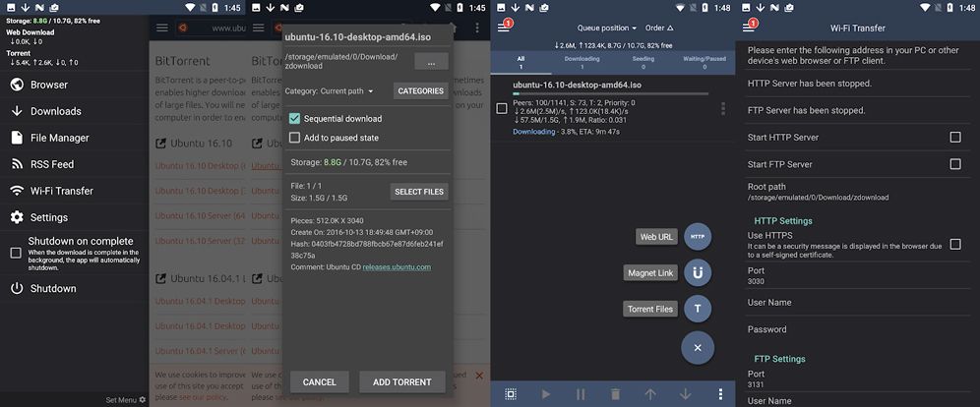Open the Category Current path dropdown
Screen dimensions: 980x407
point(346,91)
